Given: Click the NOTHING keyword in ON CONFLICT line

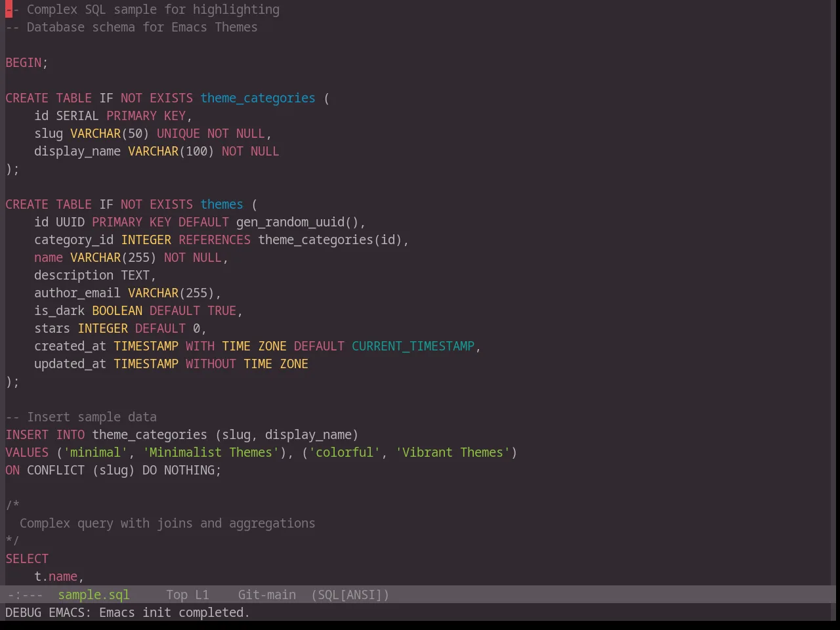Looking at the screenshot, I should point(189,470).
